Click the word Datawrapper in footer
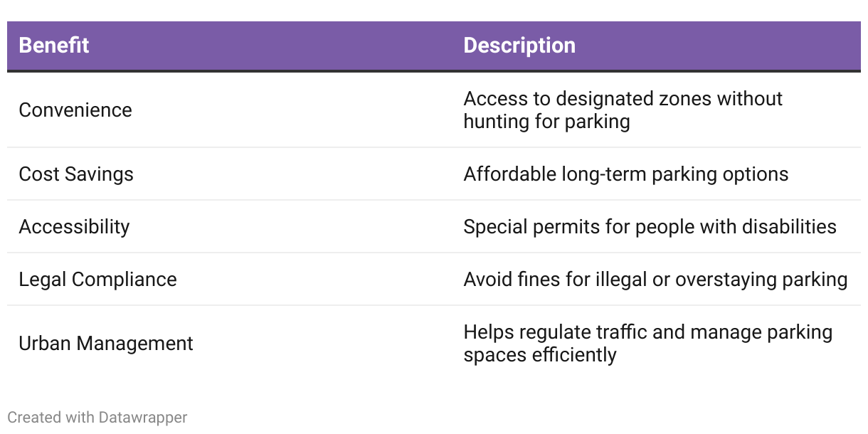The height and width of the screenshot is (434, 868). [143, 418]
